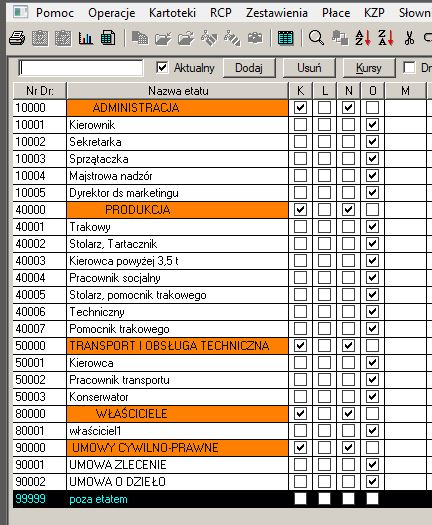432x525 pixels.
Task: Sort ascending with A-Z icon
Action: (x=363, y=38)
